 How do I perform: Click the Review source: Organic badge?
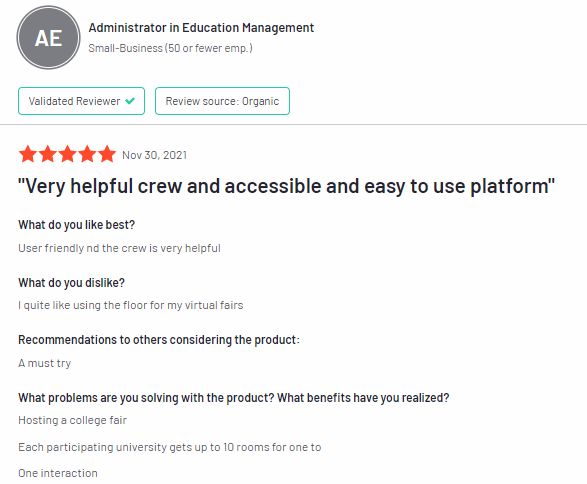[222, 101]
